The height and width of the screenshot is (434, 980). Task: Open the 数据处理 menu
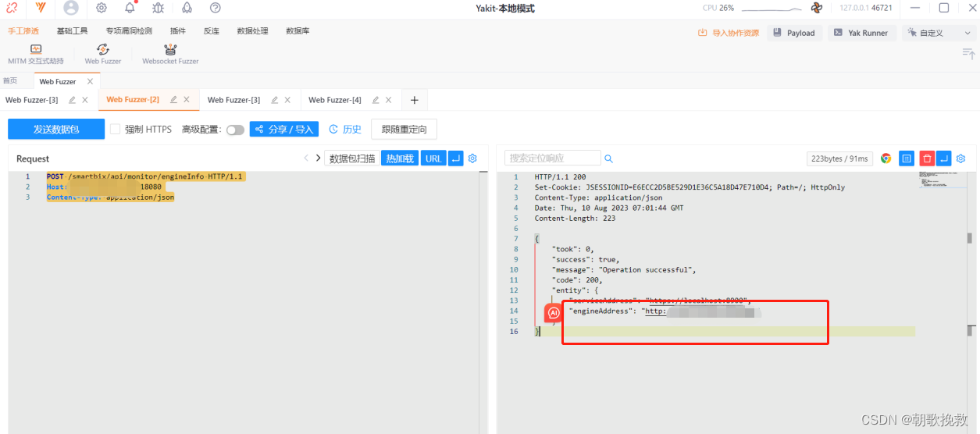(252, 31)
